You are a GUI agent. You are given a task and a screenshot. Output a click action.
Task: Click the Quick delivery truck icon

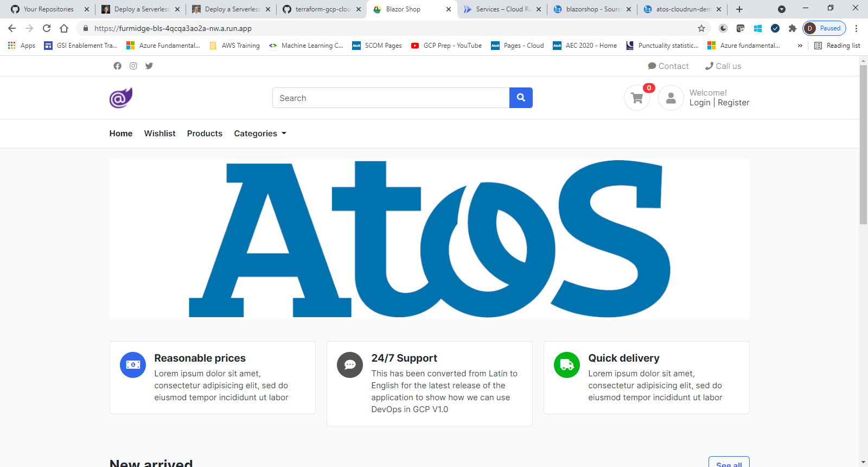click(x=567, y=365)
